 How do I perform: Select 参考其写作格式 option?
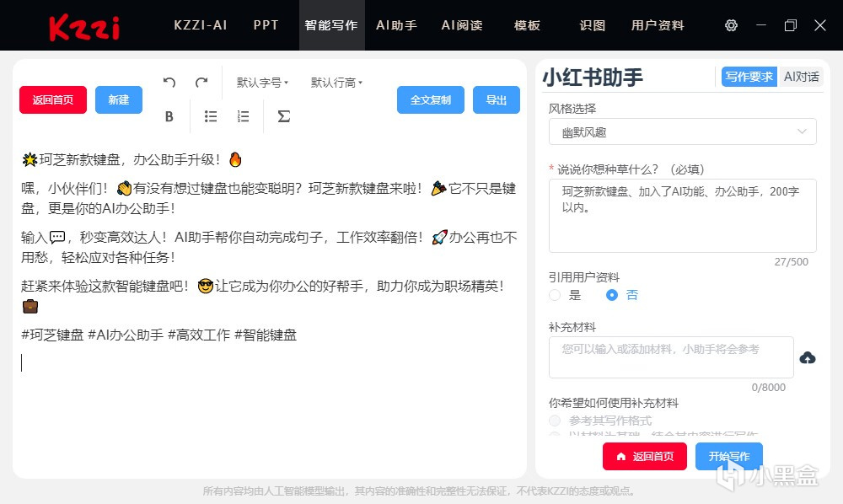click(555, 421)
